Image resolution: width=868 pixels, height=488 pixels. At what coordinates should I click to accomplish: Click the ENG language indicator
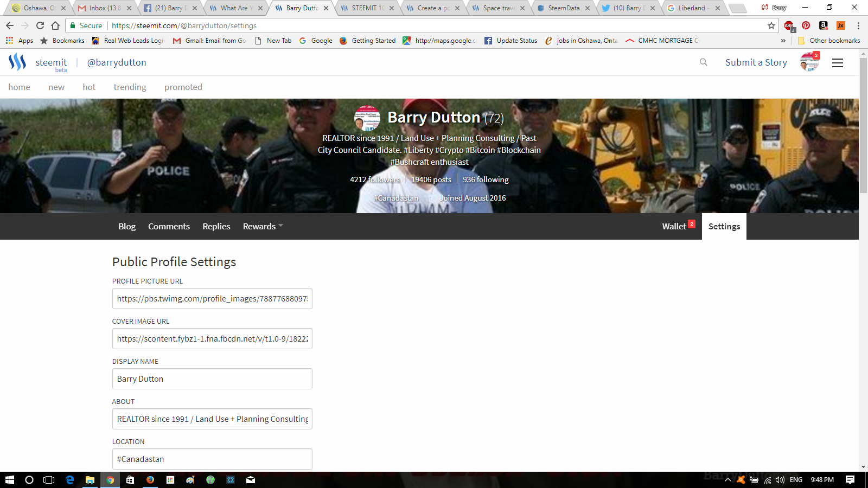[796, 480]
